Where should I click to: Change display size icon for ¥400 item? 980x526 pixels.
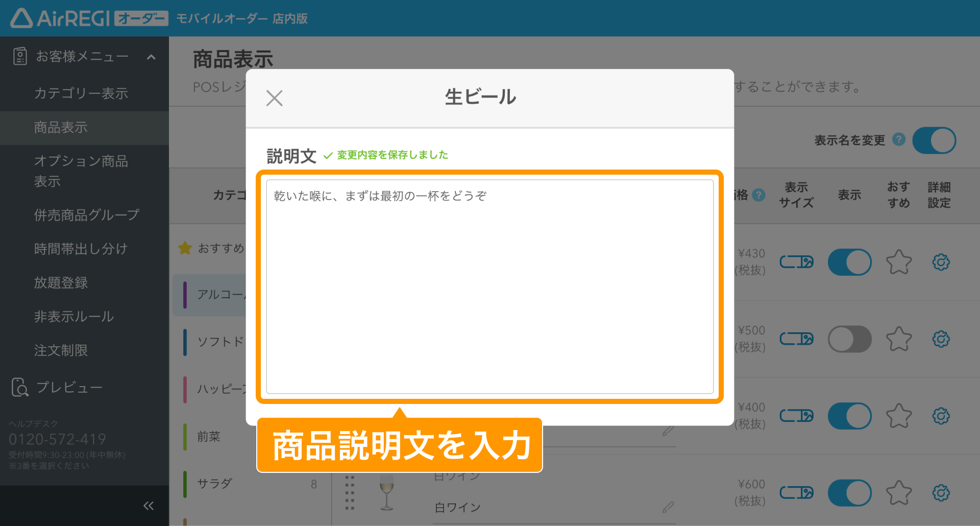pos(796,416)
